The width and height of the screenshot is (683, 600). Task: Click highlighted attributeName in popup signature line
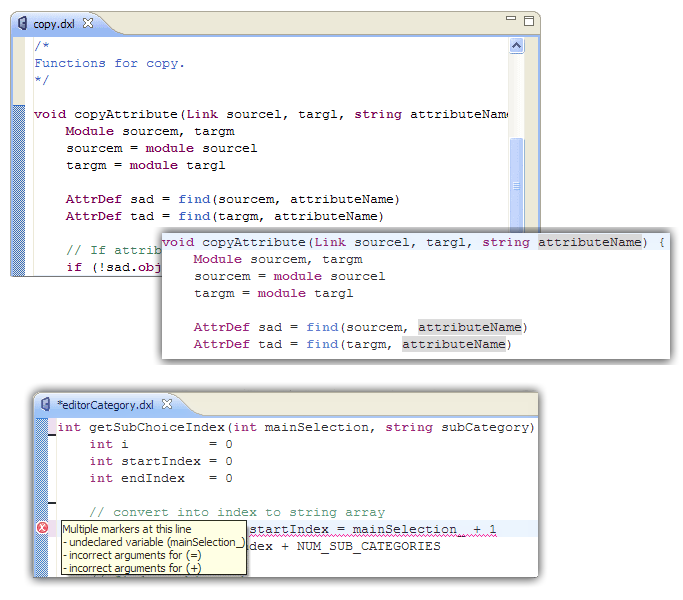pyautogui.click(x=589, y=242)
